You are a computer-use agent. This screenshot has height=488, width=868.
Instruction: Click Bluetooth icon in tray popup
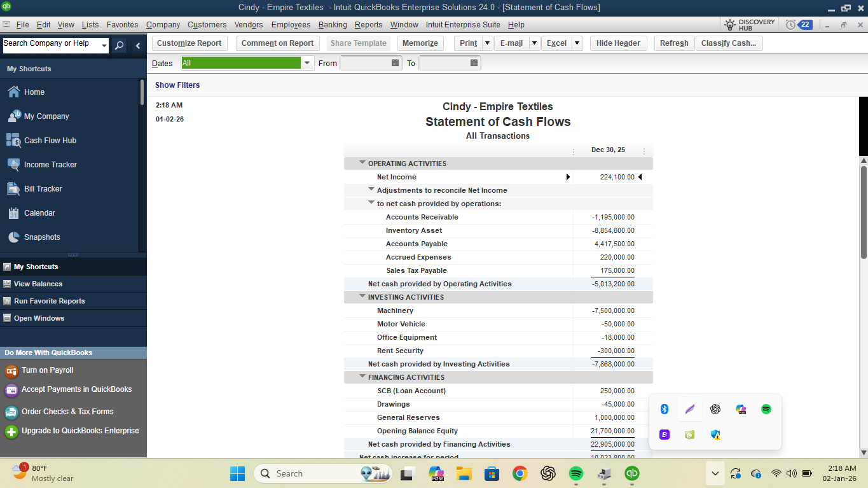click(665, 409)
